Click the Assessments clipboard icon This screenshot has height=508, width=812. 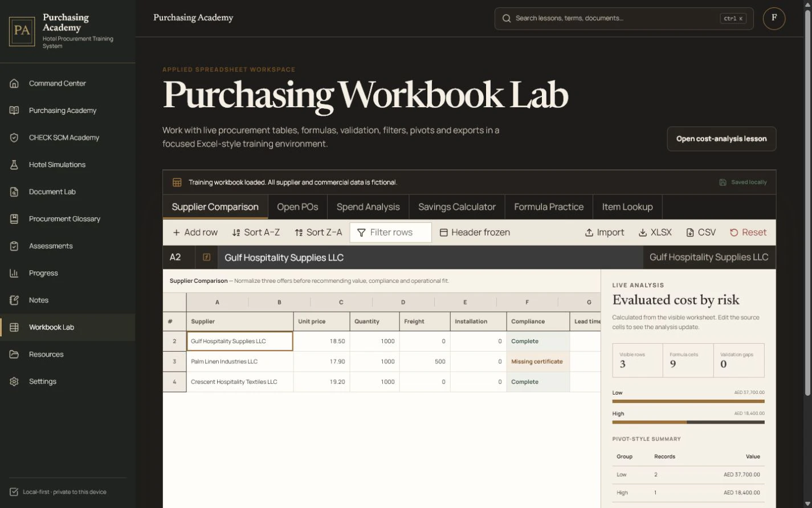[x=14, y=246]
